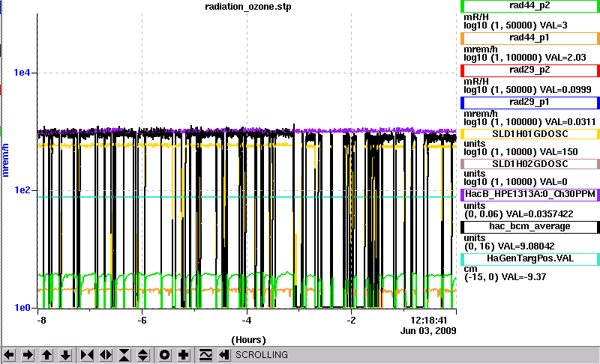Click the VAL=0.0357422 readout
This screenshot has width=600, height=364.
(539, 214)
